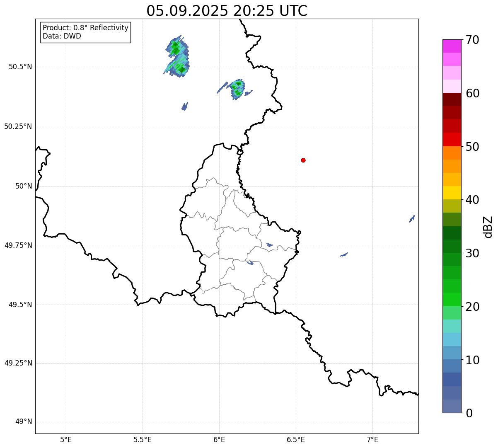Click the latitude label '49.25°N'
This screenshot has width=498, height=448.
coord(18,363)
